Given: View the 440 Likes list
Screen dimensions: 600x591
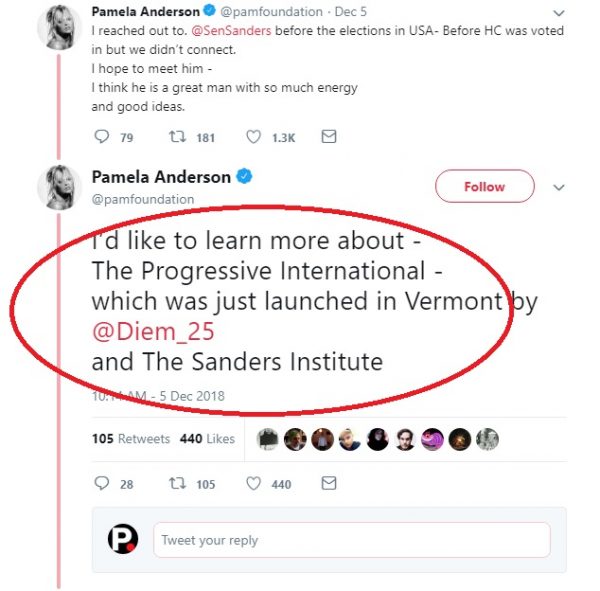Looking at the screenshot, I should click(207, 438).
